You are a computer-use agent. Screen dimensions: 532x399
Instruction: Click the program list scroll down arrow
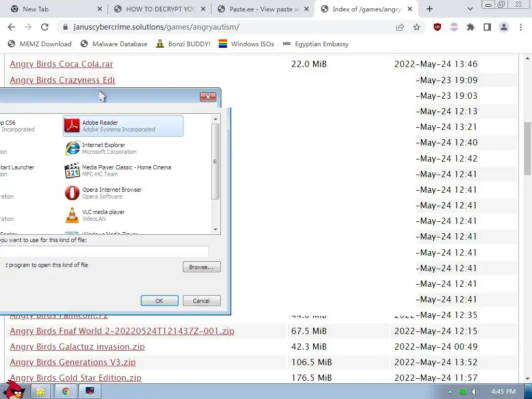click(216, 230)
